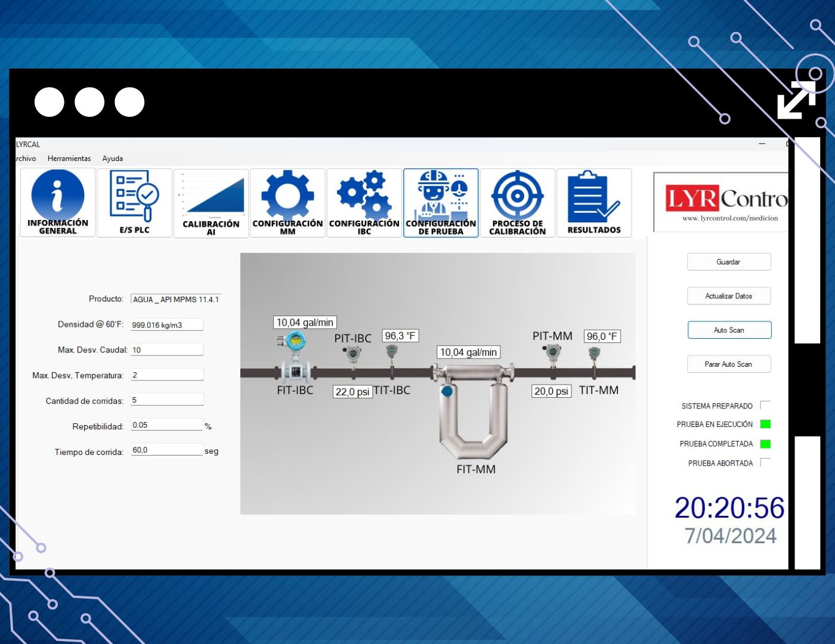Click the expand arrows icon at top right
The width and height of the screenshot is (835, 644).
click(x=796, y=100)
